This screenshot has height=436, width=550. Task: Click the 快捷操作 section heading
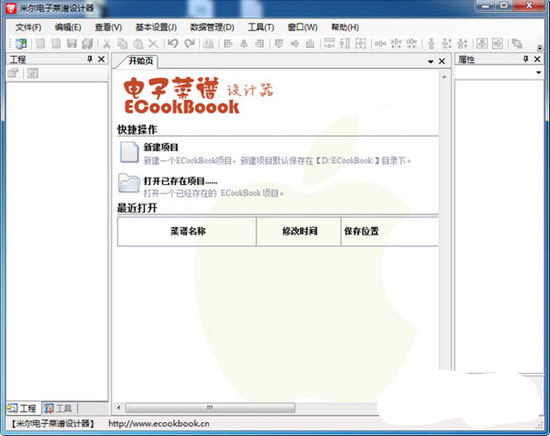point(137,129)
